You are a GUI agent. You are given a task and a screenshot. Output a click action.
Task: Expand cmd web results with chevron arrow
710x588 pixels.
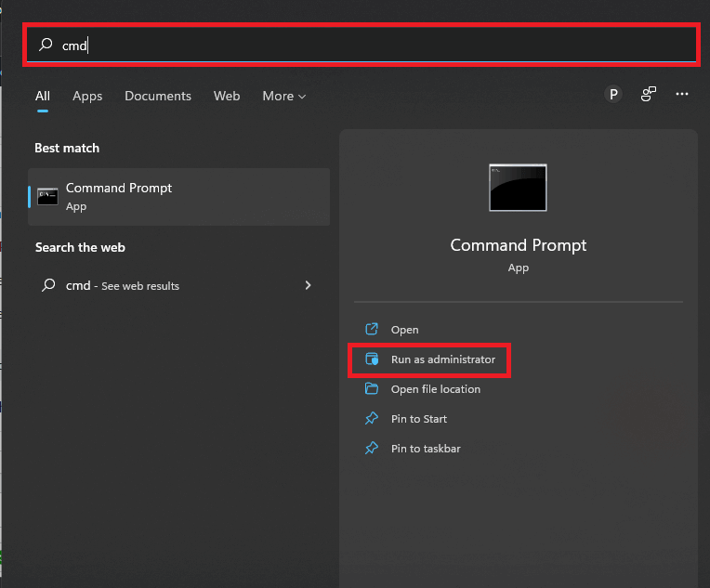click(x=308, y=286)
